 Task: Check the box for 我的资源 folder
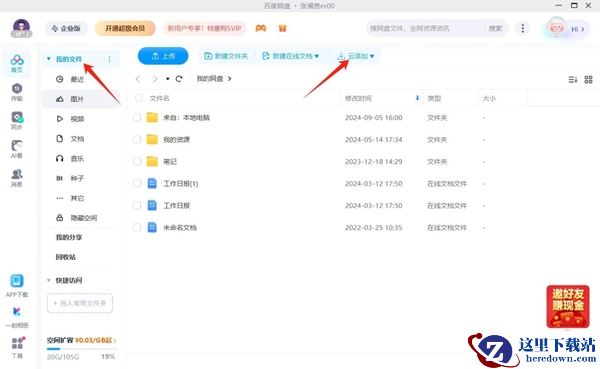[x=137, y=140]
